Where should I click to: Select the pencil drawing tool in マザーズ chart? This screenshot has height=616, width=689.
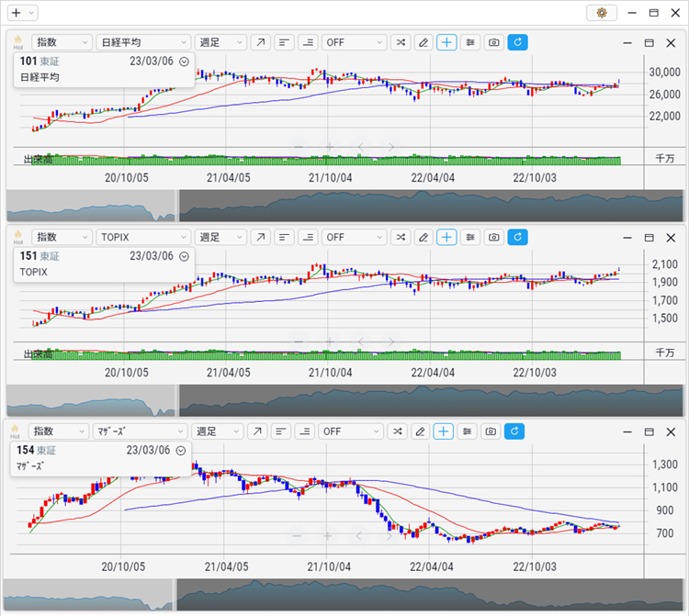tap(423, 431)
